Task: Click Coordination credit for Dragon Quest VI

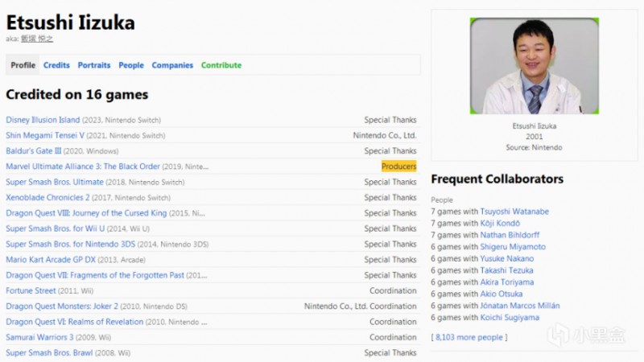Action: (393, 322)
